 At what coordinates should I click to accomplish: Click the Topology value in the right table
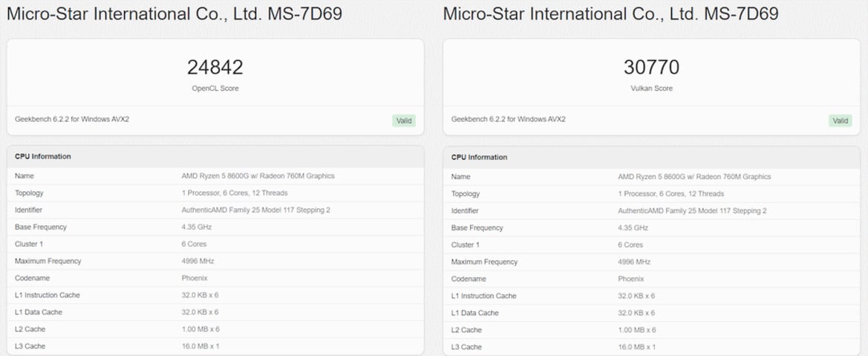(671, 193)
